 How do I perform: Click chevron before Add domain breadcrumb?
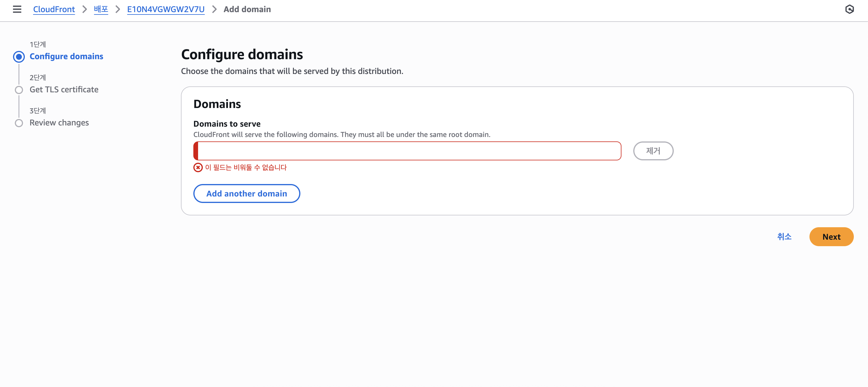pyautogui.click(x=214, y=9)
